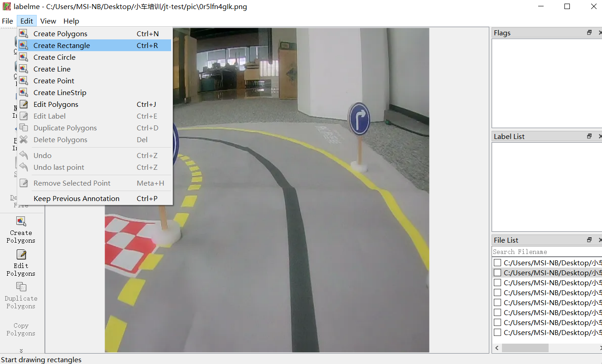Click the Create Circle menu icon
The width and height of the screenshot is (602, 364).
pos(24,57)
